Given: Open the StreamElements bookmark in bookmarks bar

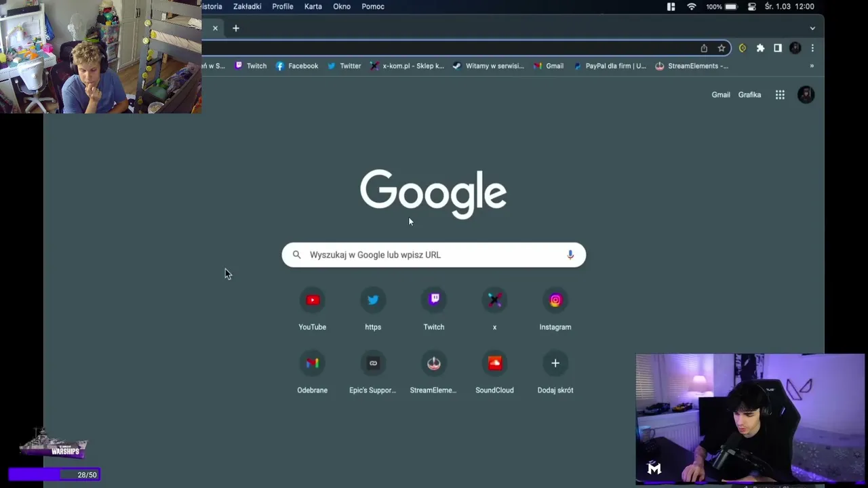Looking at the screenshot, I should click(692, 66).
